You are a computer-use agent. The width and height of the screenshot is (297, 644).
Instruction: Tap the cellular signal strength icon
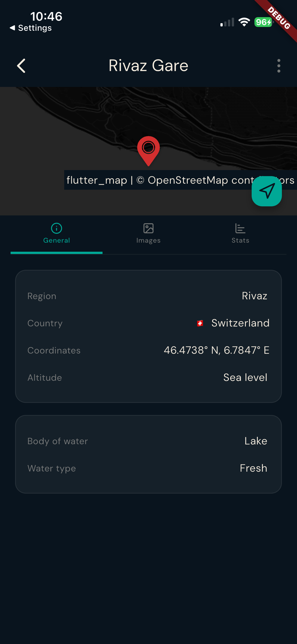pos(227,22)
